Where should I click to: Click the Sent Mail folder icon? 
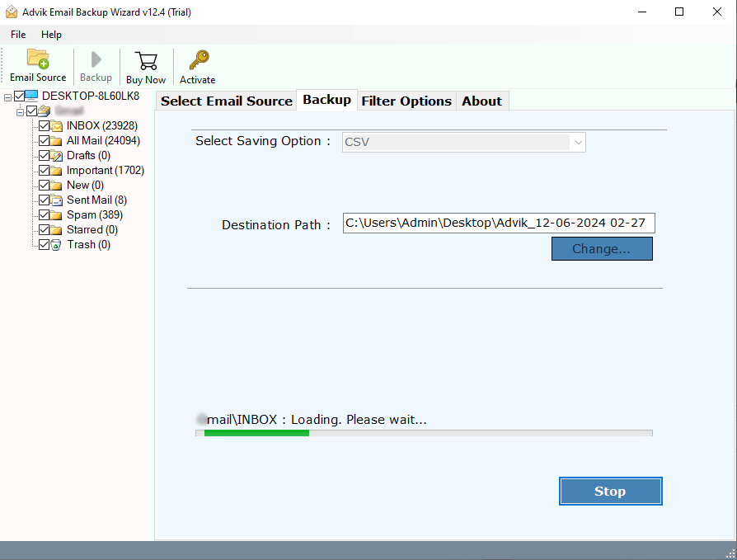(56, 200)
